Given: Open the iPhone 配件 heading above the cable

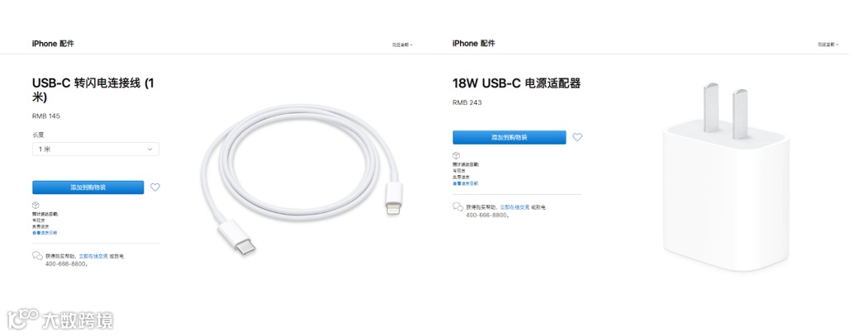Looking at the screenshot, I should pyautogui.click(x=53, y=43).
